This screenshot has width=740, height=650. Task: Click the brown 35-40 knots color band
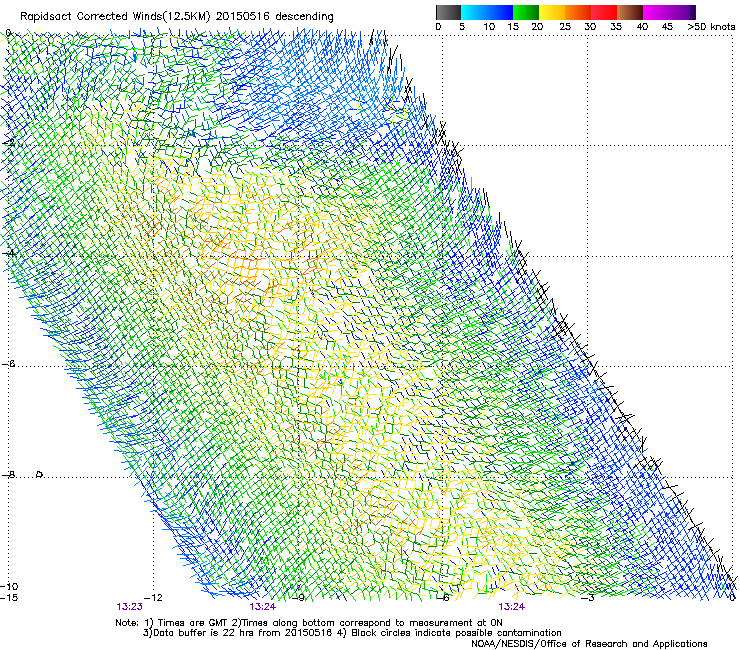(630, 12)
